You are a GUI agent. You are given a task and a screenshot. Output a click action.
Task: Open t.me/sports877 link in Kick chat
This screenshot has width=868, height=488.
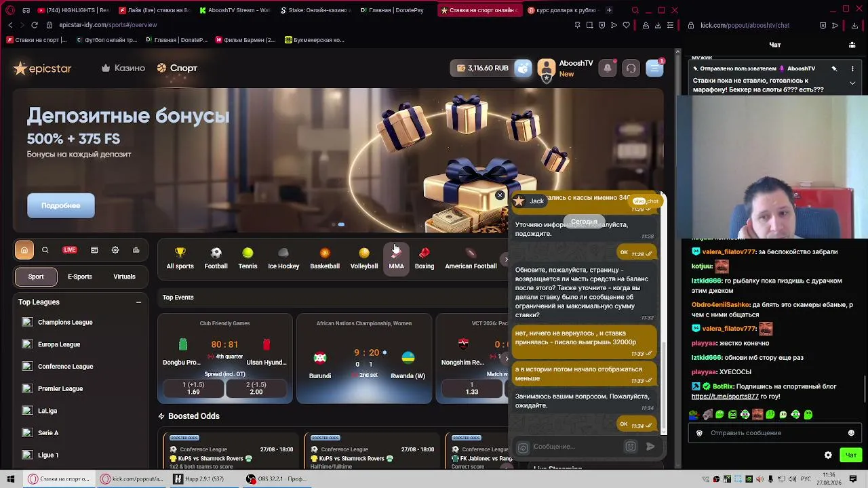pyautogui.click(x=725, y=396)
